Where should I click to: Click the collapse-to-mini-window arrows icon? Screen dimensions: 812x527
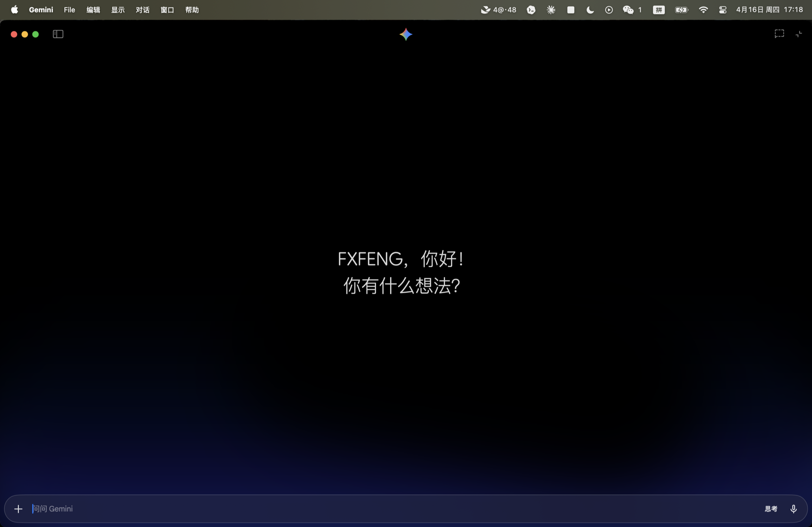click(x=799, y=34)
